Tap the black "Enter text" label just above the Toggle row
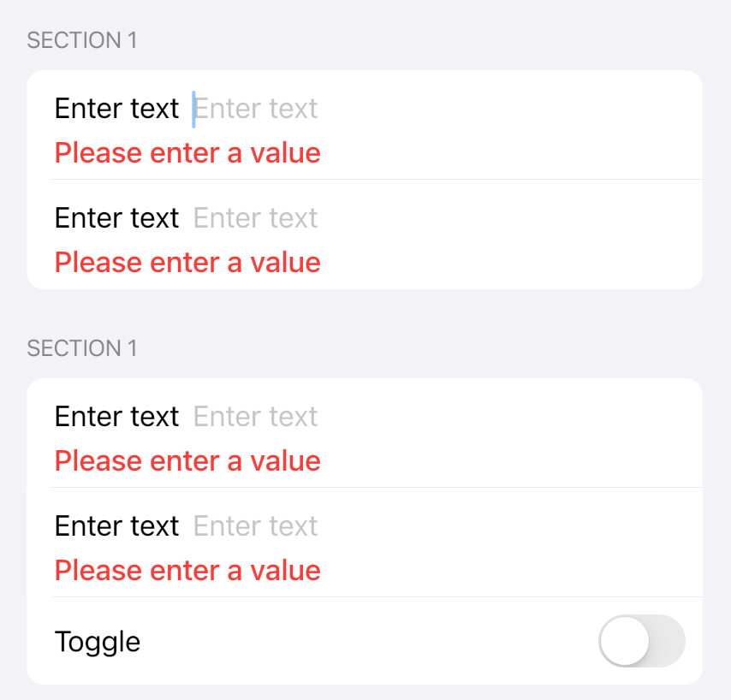 tap(116, 526)
